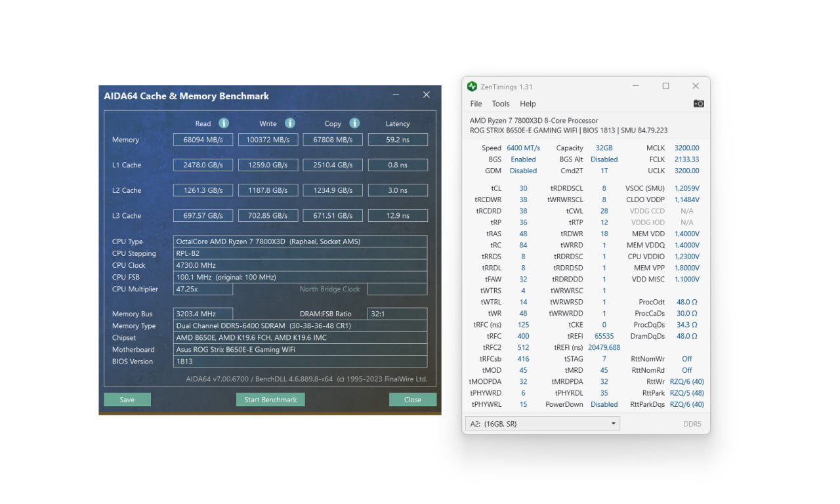Click the tRFC2 value 512
840x504 pixels.
coord(523,348)
